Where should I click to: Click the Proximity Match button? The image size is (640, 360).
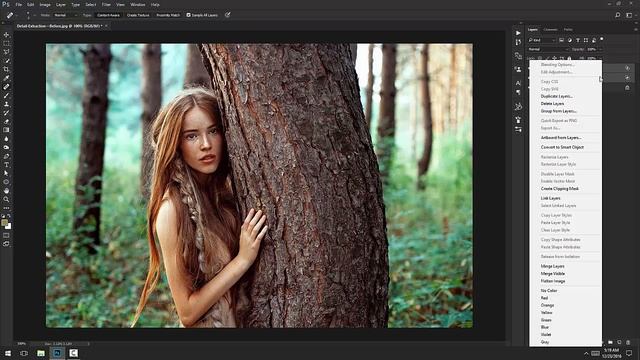pyautogui.click(x=168, y=15)
